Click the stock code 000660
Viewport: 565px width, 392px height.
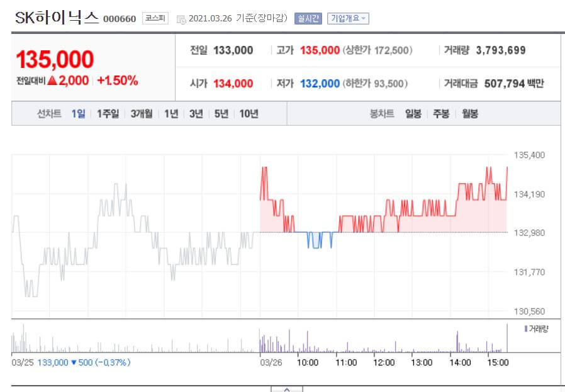(x=120, y=19)
